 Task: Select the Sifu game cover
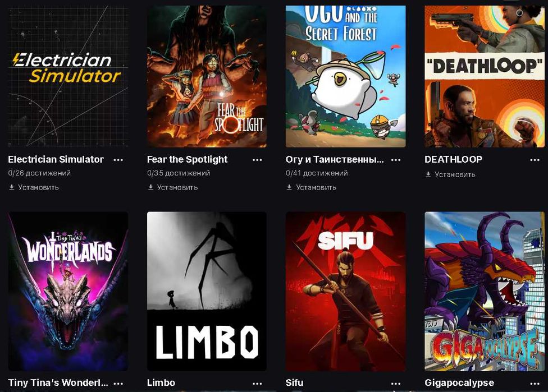(x=346, y=291)
